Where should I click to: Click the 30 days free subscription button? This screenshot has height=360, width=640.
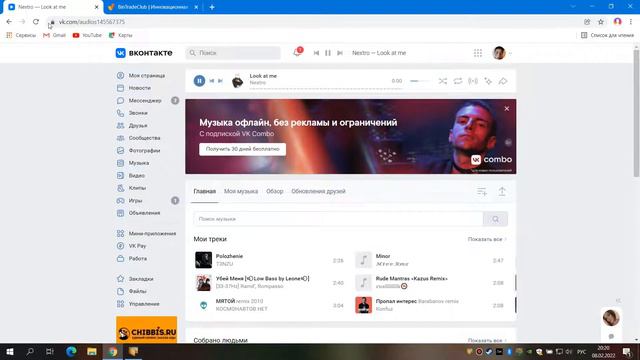click(242, 149)
